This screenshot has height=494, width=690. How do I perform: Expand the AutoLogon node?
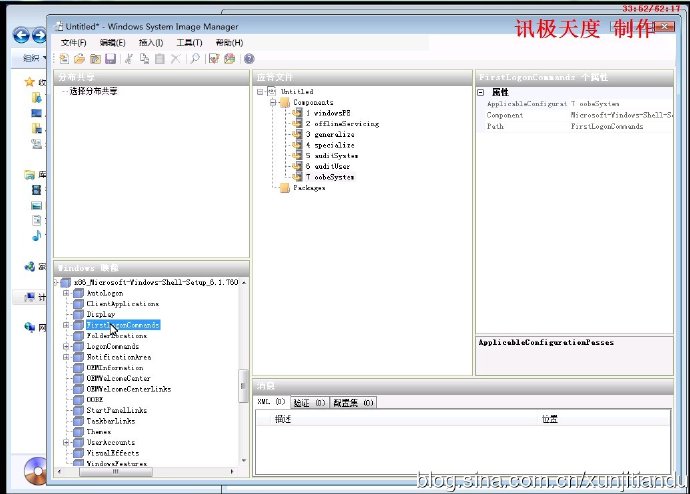click(66, 293)
